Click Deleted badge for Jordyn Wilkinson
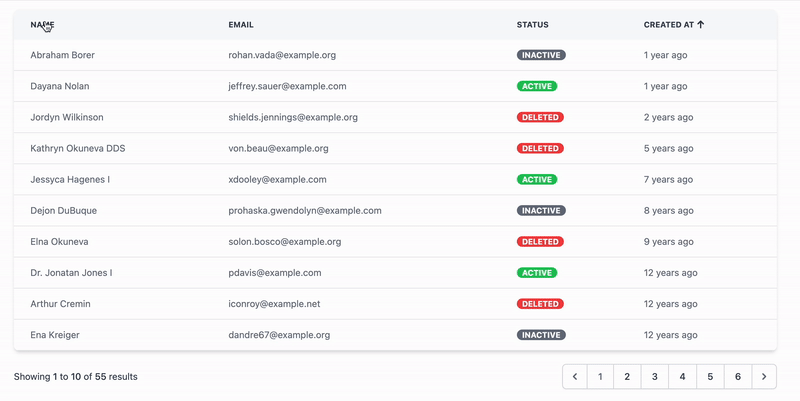This screenshot has width=800, height=401. 540,118
